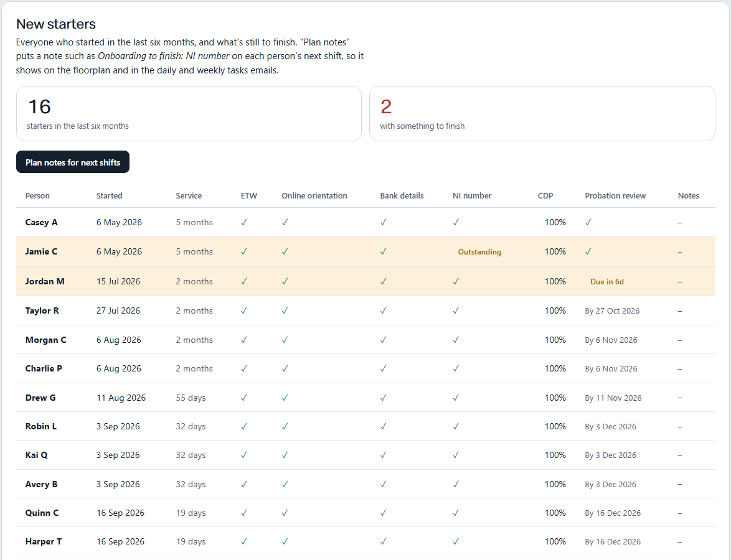Screen dimensions: 731x560
Task: Click Drew G's start date 11 Aug 2026
Action: [121, 398]
